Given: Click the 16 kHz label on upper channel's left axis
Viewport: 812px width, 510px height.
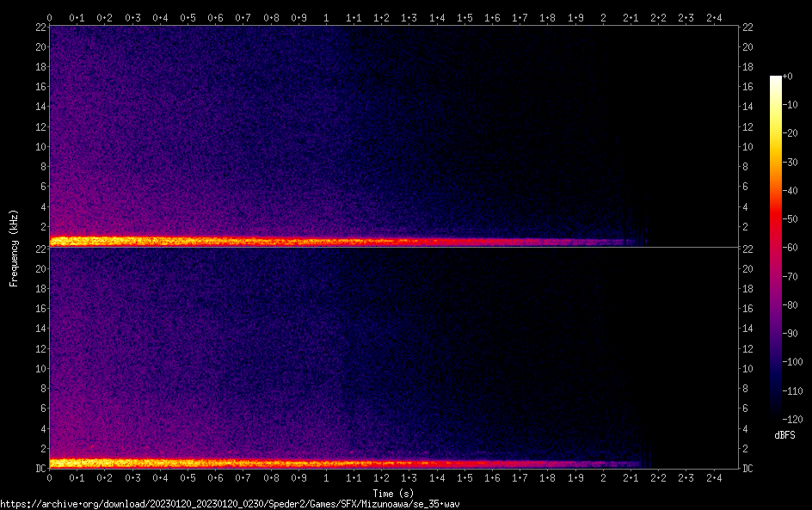Looking at the screenshot, I should (39, 87).
